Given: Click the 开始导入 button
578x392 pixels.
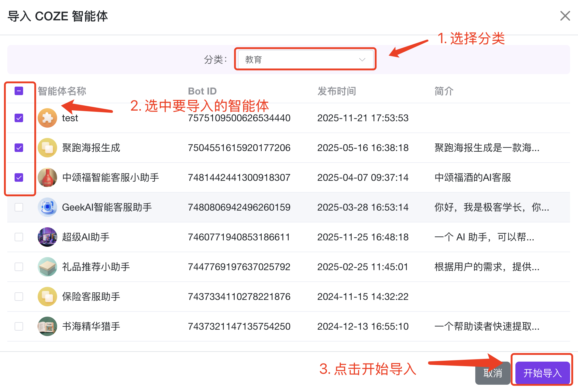Looking at the screenshot, I should tap(542, 373).
